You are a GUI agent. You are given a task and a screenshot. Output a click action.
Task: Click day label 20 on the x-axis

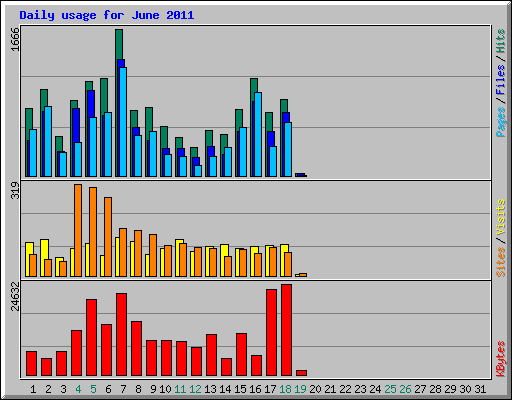coord(315,389)
